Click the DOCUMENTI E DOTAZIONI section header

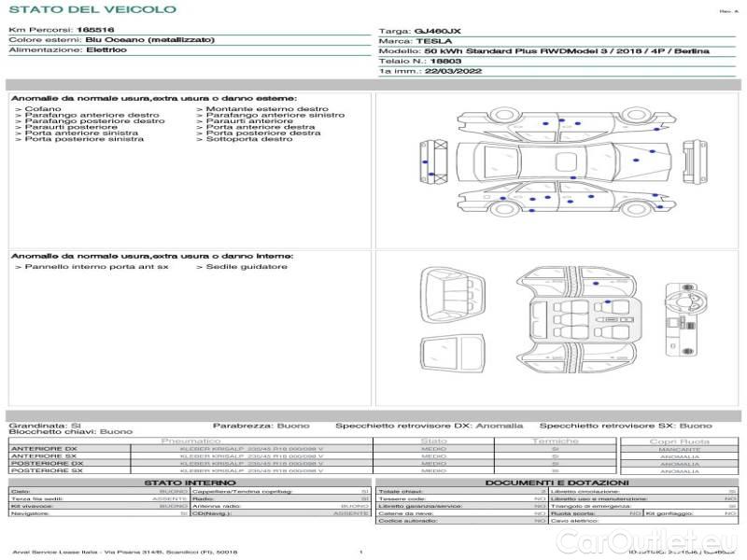(x=557, y=482)
